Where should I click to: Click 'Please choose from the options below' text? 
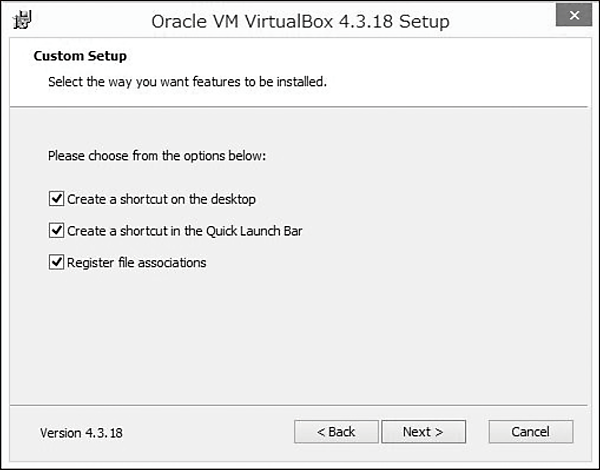(x=157, y=157)
